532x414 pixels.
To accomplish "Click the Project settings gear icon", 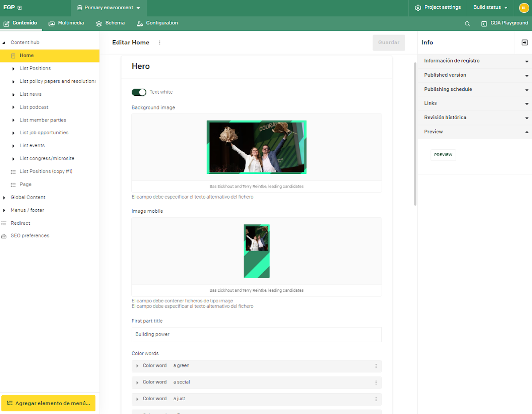I will (418, 8).
